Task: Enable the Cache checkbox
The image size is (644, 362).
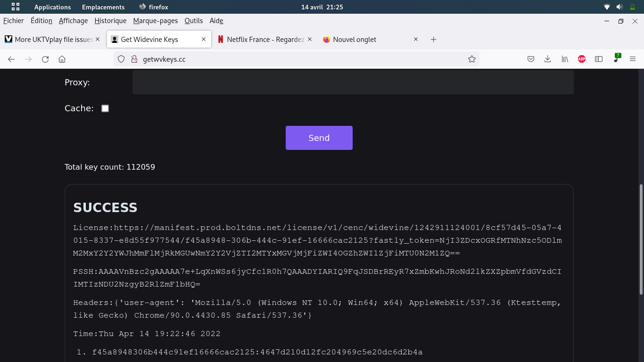Action: click(x=105, y=108)
